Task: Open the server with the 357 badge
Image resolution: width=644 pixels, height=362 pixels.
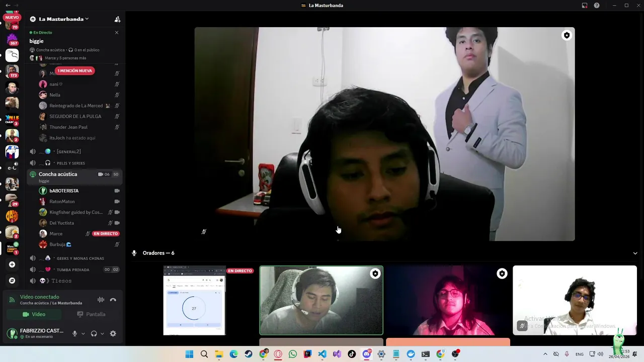Action: coord(12,39)
